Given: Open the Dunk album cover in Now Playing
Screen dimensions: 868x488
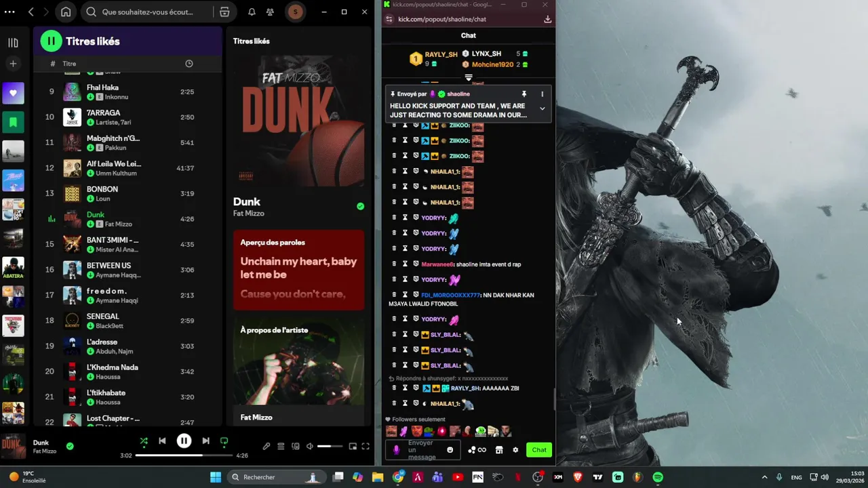Looking at the screenshot, I should tap(299, 121).
